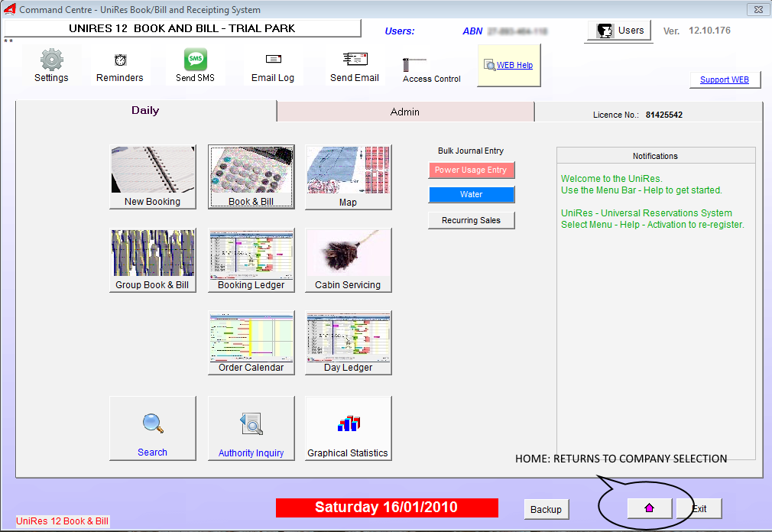Click the blue Water button
Image resolution: width=772 pixels, height=532 pixels.
(x=471, y=194)
